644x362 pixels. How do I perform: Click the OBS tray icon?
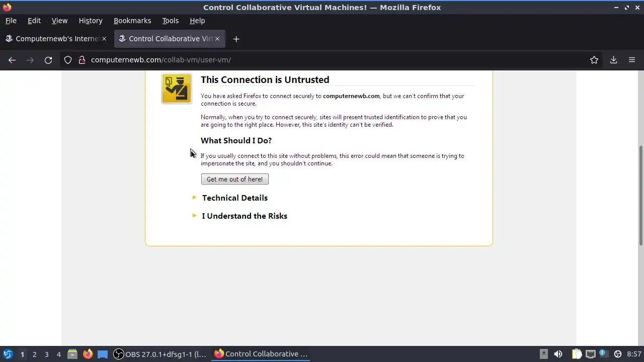coord(618,354)
